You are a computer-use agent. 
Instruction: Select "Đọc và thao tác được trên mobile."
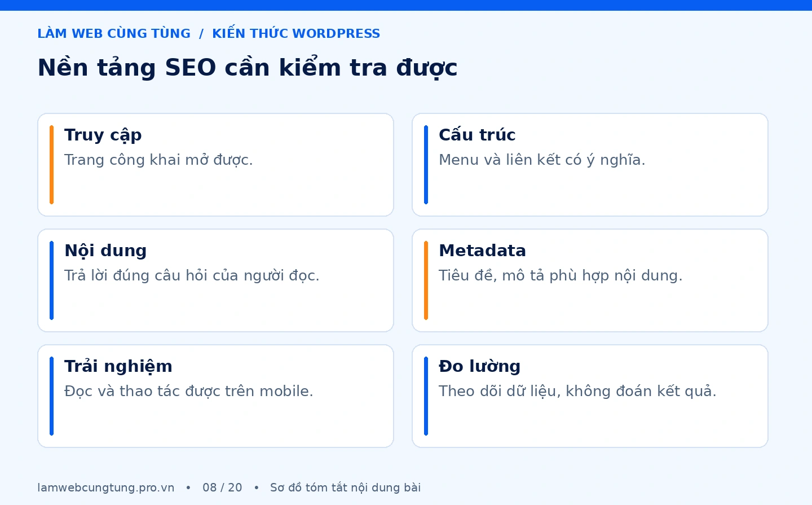click(x=189, y=392)
